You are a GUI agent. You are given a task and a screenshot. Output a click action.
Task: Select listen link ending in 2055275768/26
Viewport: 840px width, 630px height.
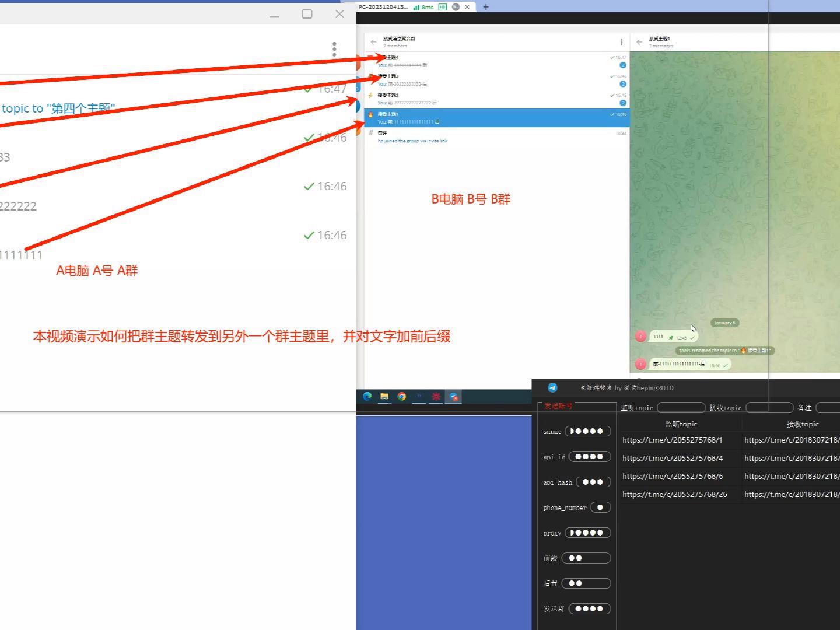(x=675, y=494)
